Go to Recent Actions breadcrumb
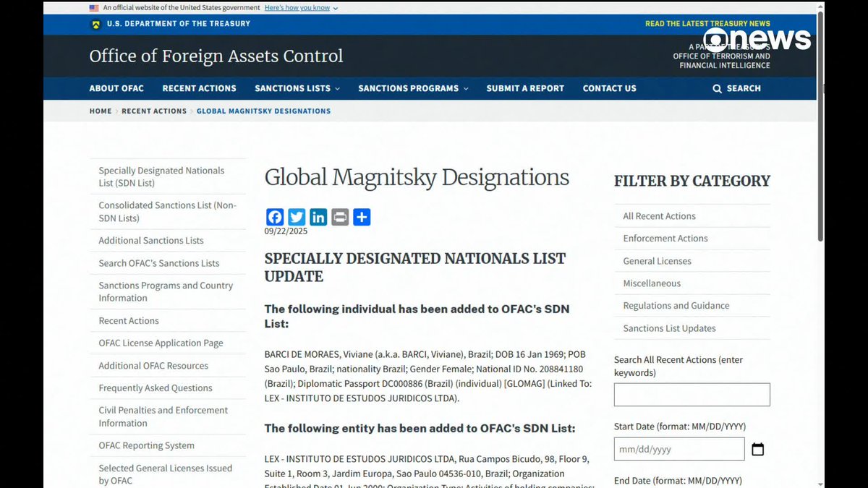868x488 pixels. (154, 111)
